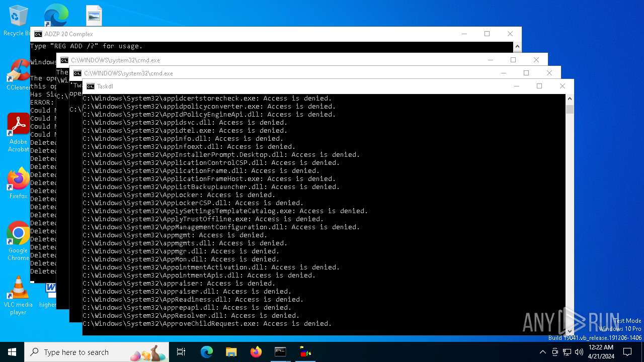The height and width of the screenshot is (362, 644).
Task: Click the ApproveChildRequest.exe output line
Action: (x=207, y=323)
